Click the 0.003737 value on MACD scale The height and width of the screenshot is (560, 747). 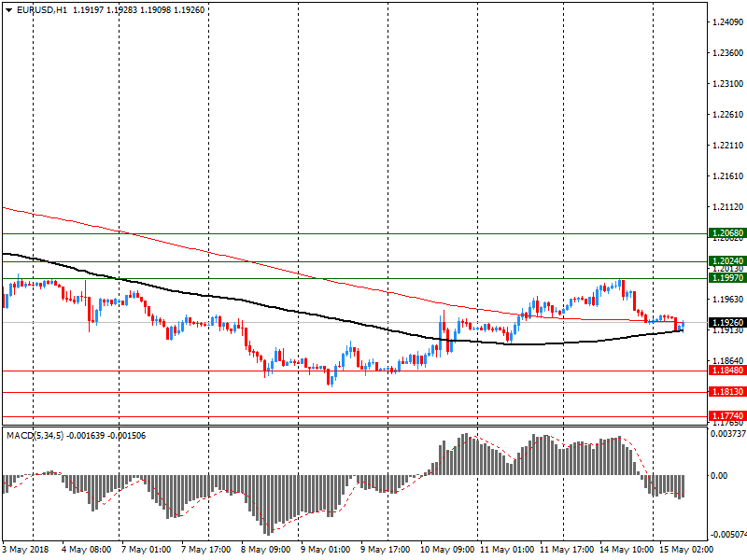pos(727,434)
